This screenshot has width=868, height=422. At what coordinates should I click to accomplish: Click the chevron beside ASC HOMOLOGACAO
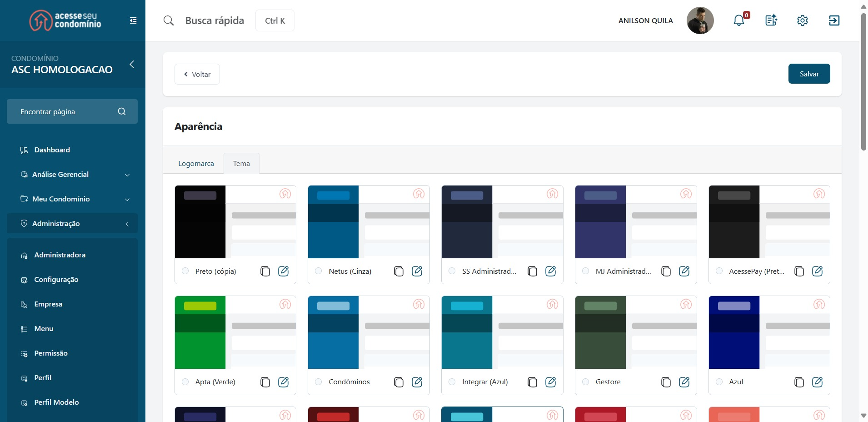[132, 65]
